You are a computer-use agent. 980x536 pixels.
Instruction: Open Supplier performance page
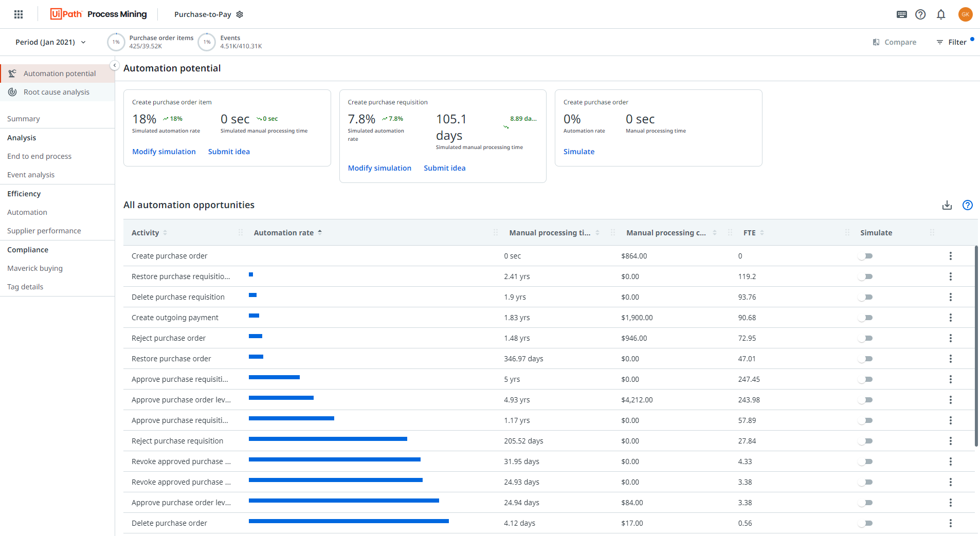[x=44, y=231]
